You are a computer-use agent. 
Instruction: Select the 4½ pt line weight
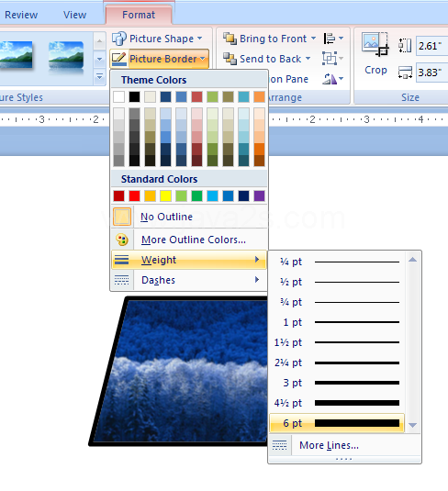click(x=337, y=403)
